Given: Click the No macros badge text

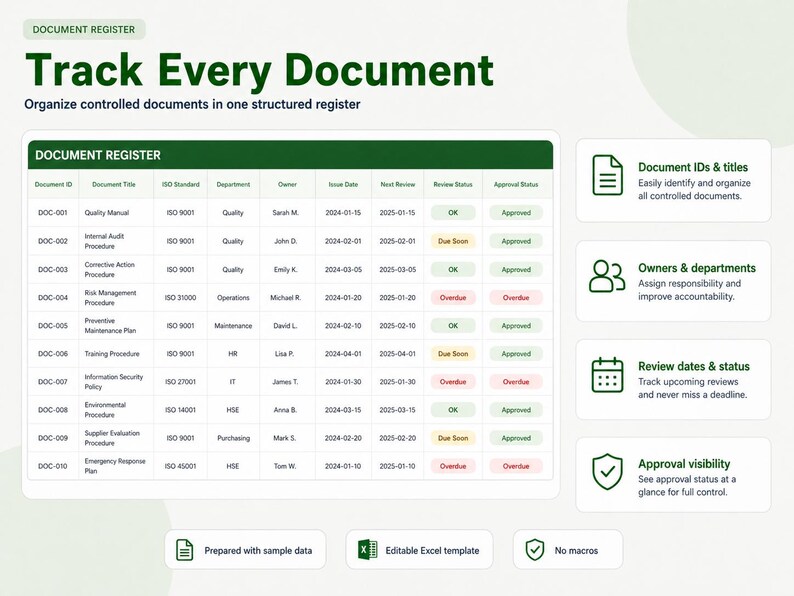Looking at the screenshot, I should pyautogui.click(x=576, y=550).
